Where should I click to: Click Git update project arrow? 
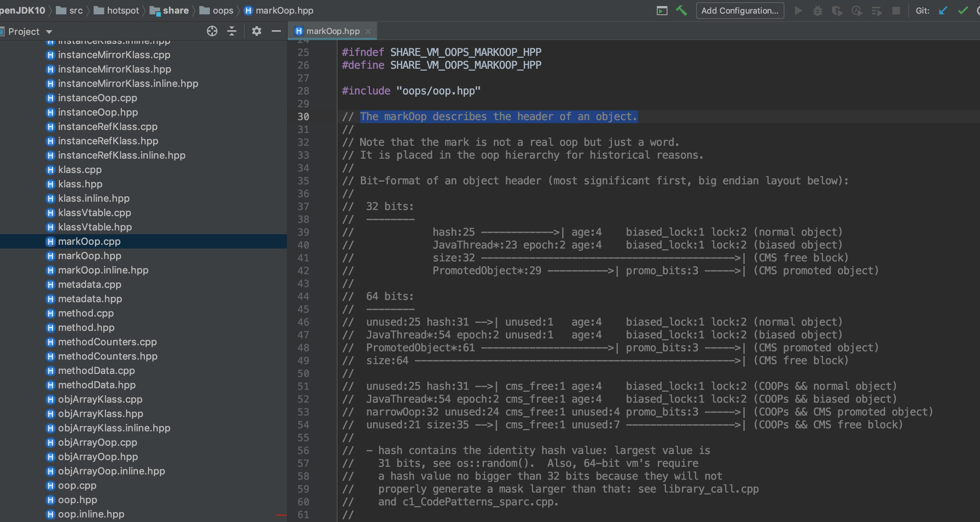pos(943,11)
